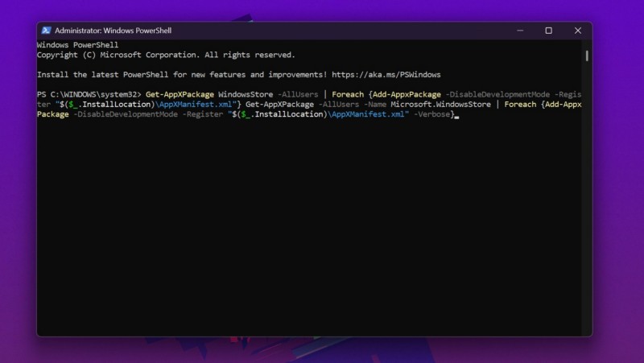The height and width of the screenshot is (363, 644).
Task: Click the PowerShell icon in title bar
Action: pos(47,31)
